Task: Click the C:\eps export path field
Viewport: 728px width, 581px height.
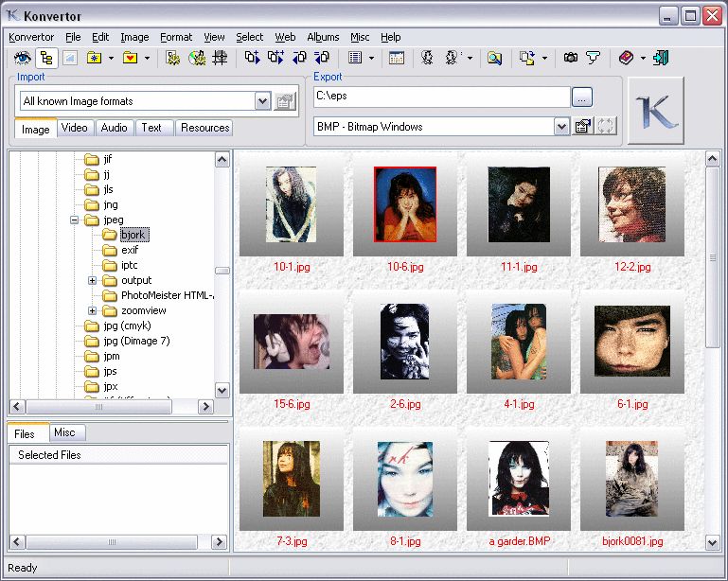Action: point(442,97)
